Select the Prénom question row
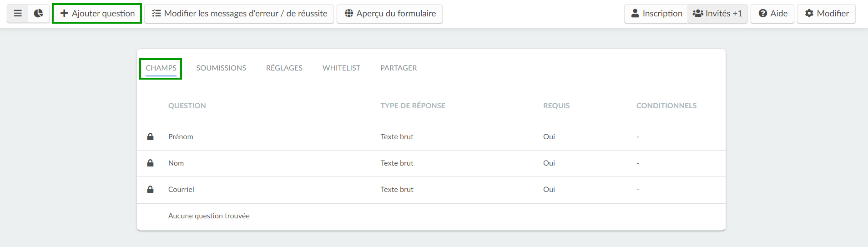The width and height of the screenshot is (868, 247). 431,137
